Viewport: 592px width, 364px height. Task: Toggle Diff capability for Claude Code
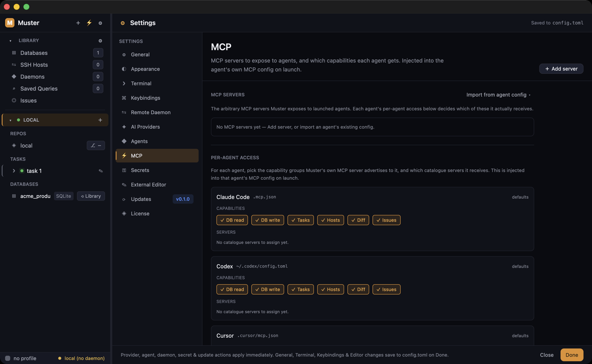[358, 220]
